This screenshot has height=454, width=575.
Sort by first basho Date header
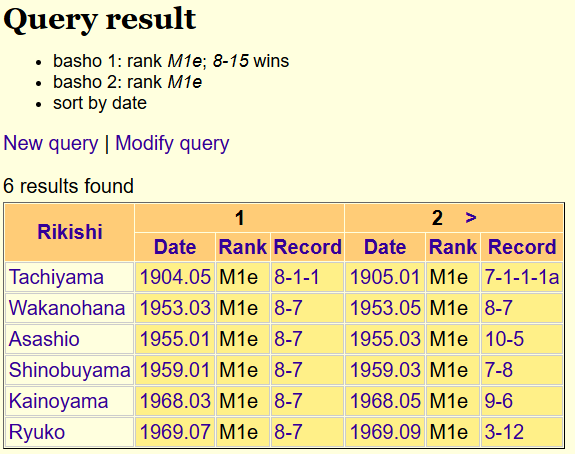[x=175, y=247]
